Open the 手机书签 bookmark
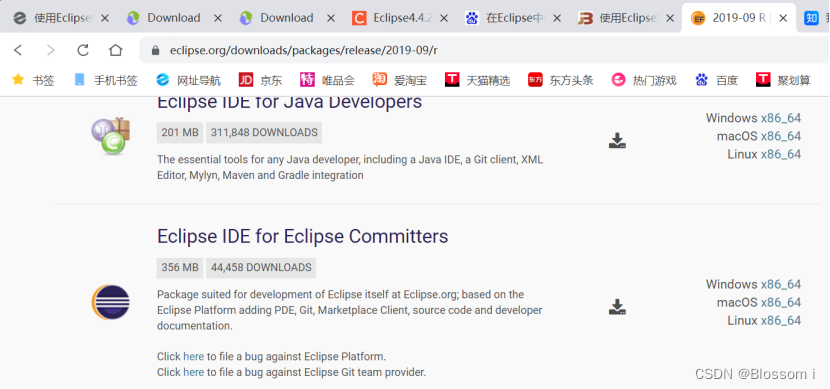The width and height of the screenshot is (830, 389). pos(106,80)
